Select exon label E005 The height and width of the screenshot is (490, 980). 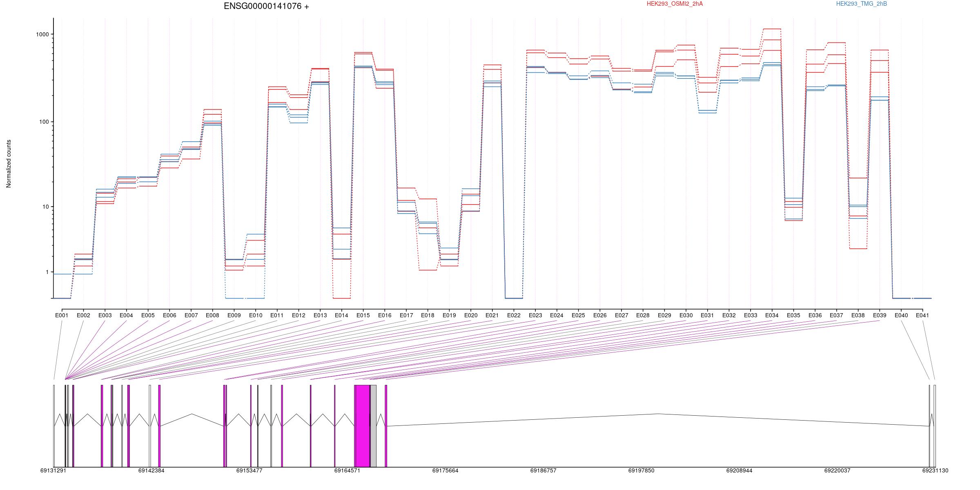point(148,315)
